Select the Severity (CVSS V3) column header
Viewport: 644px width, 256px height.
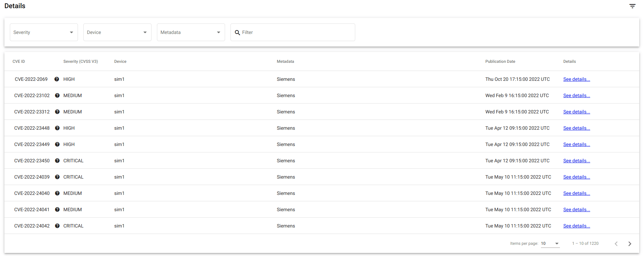(80, 61)
